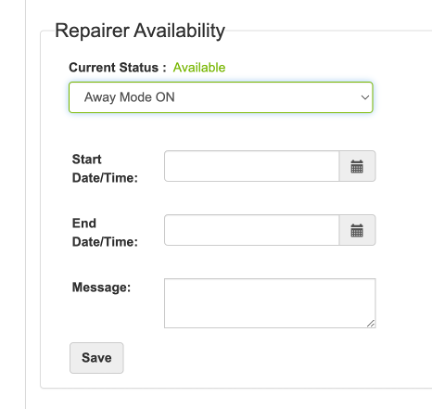The width and height of the screenshot is (432, 410).
Task: Open the Start Date/Time calendar picker icon
Action: coord(357,166)
